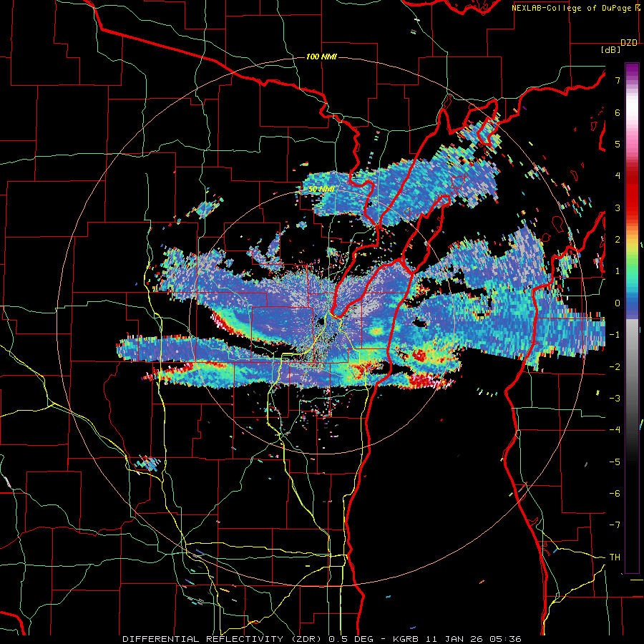Click the 05:36 timestamp text
Image resolution: width=644 pixels, height=644 pixels.
pyautogui.click(x=505, y=639)
